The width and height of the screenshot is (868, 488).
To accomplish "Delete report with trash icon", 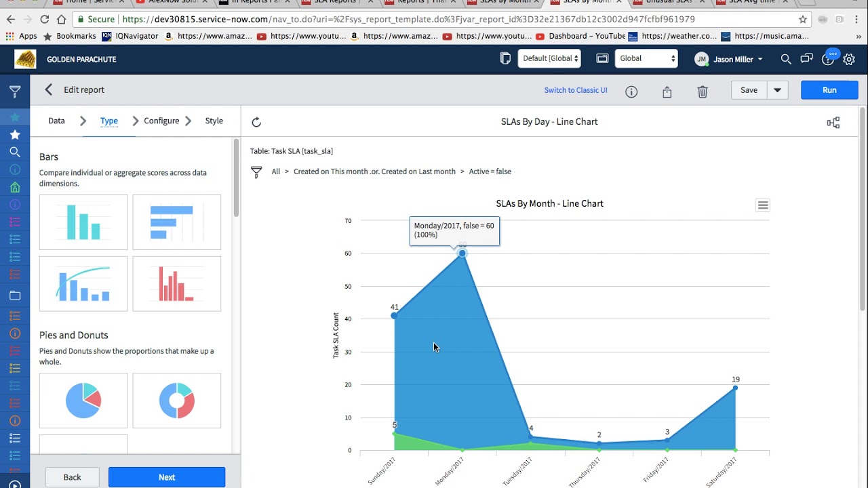I will tap(703, 91).
